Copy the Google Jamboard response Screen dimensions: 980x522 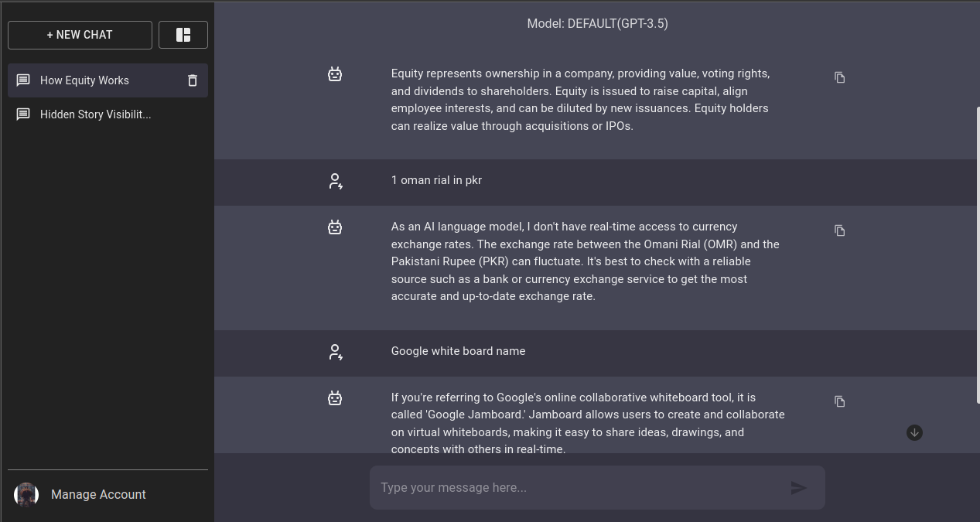tap(839, 401)
